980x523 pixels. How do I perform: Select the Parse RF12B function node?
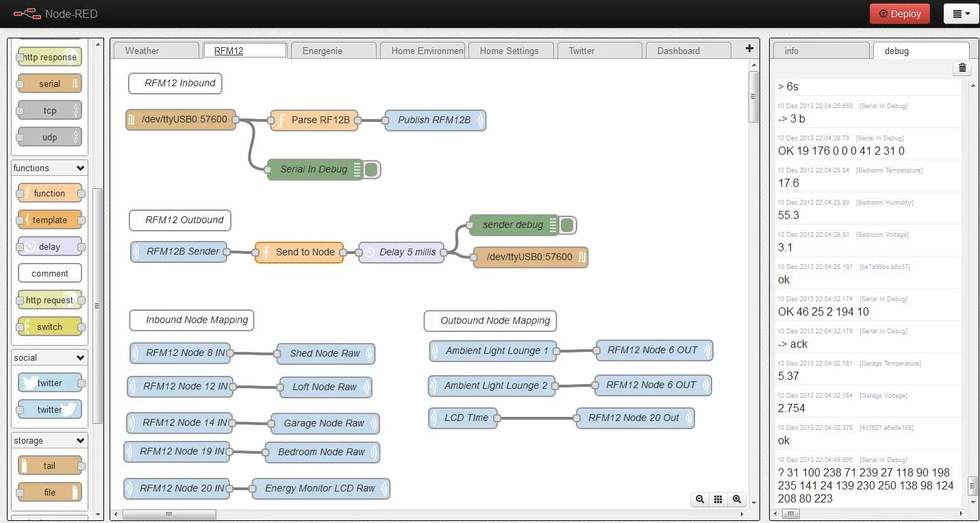click(315, 119)
